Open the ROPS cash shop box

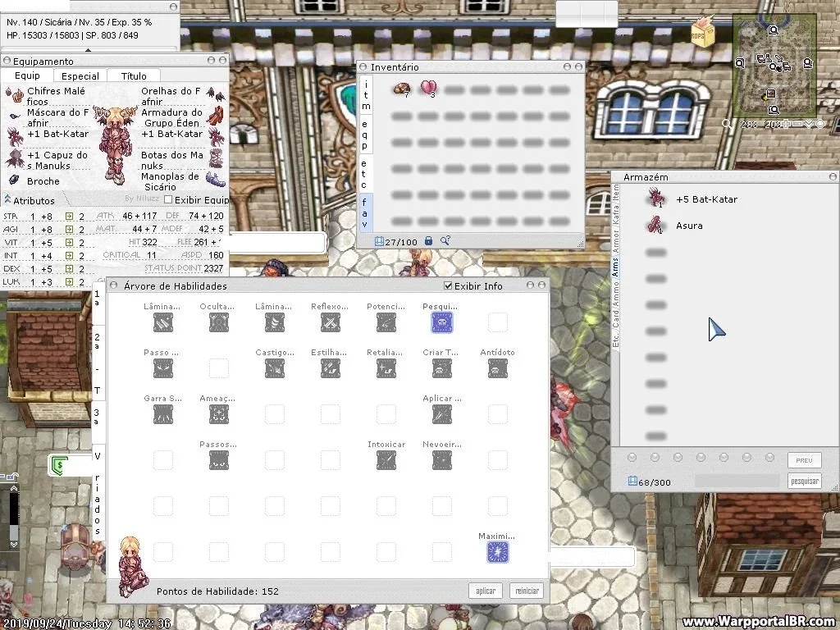click(702, 31)
